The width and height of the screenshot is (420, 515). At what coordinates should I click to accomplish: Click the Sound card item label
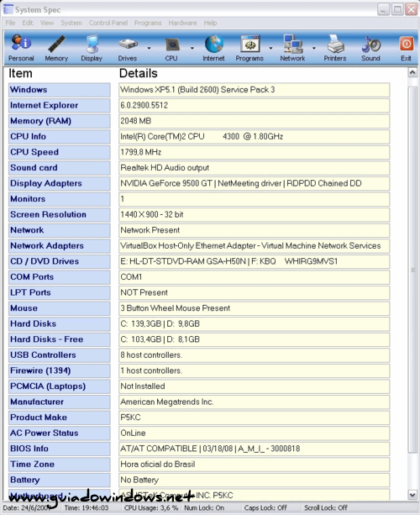60,168
